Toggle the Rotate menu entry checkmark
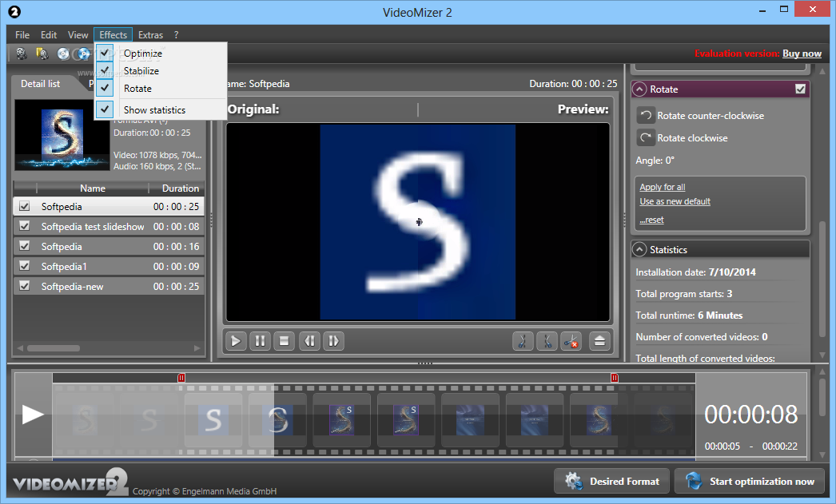 [105, 88]
